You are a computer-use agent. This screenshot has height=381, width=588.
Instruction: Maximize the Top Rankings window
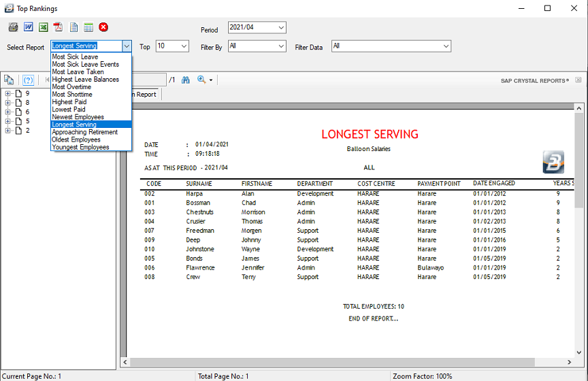coord(547,8)
